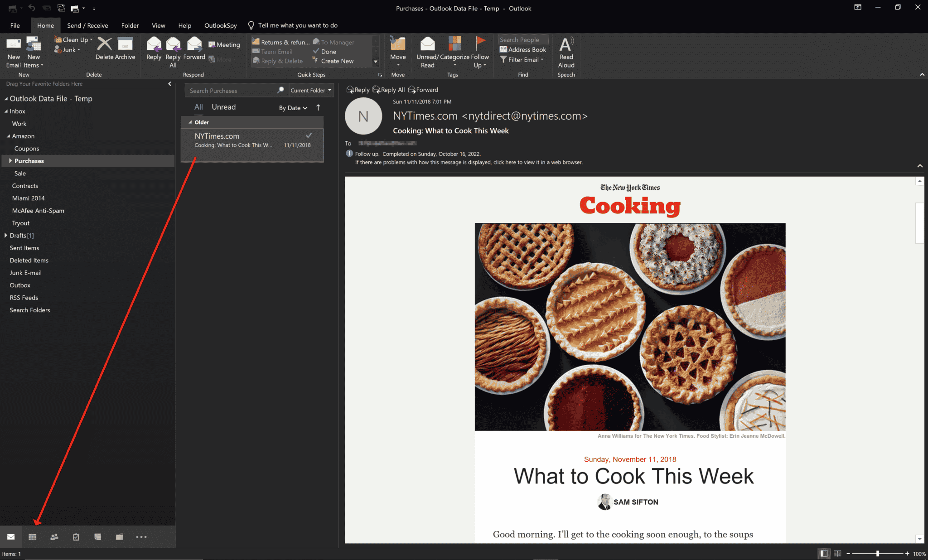Click the Calendar view icon in bottom nav
The width and height of the screenshot is (928, 560).
tap(33, 537)
